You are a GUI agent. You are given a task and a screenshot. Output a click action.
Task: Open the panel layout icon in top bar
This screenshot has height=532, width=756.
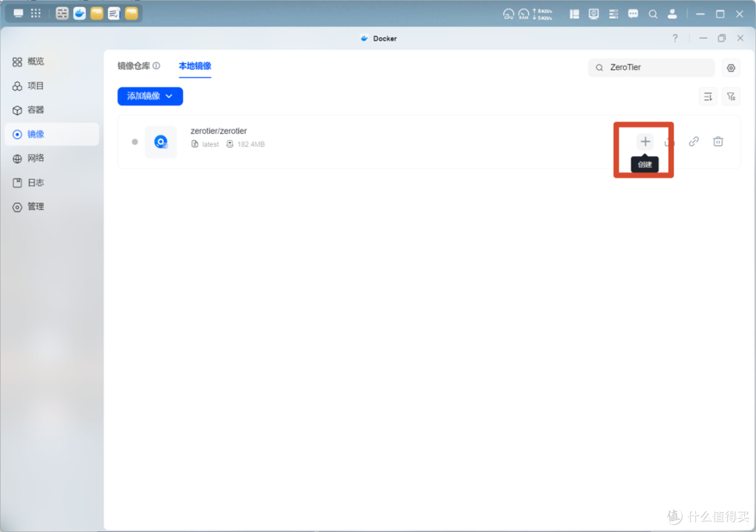[574, 14]
